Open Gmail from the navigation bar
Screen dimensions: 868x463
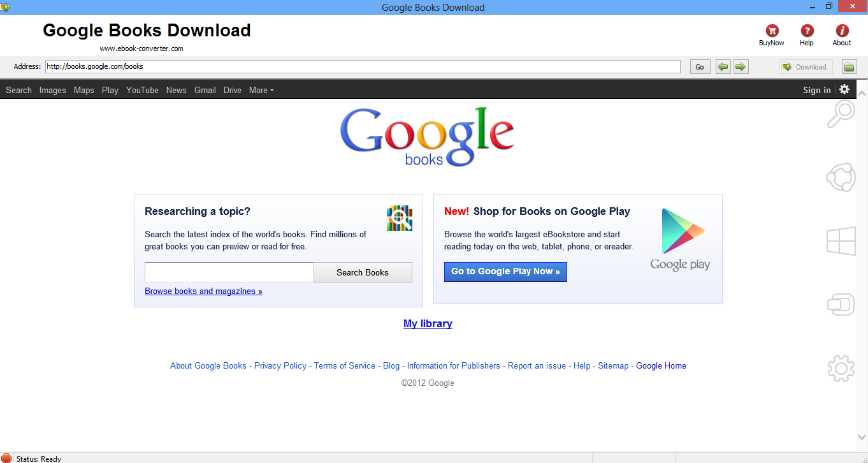(205, 90)
